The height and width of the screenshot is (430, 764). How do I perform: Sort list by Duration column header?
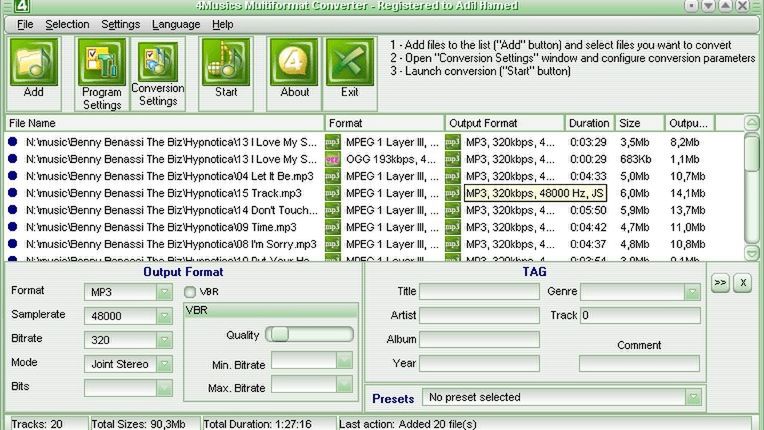[x=589, y=123]
